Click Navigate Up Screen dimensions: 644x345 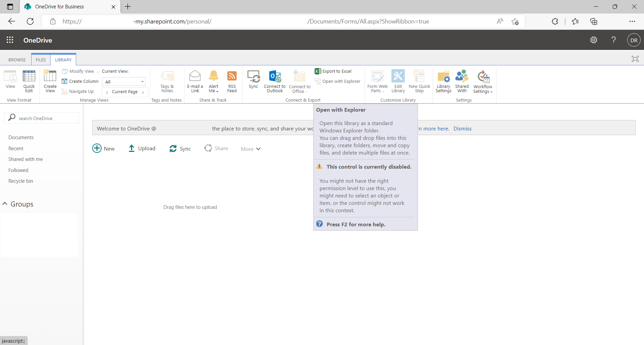(78, 91)
